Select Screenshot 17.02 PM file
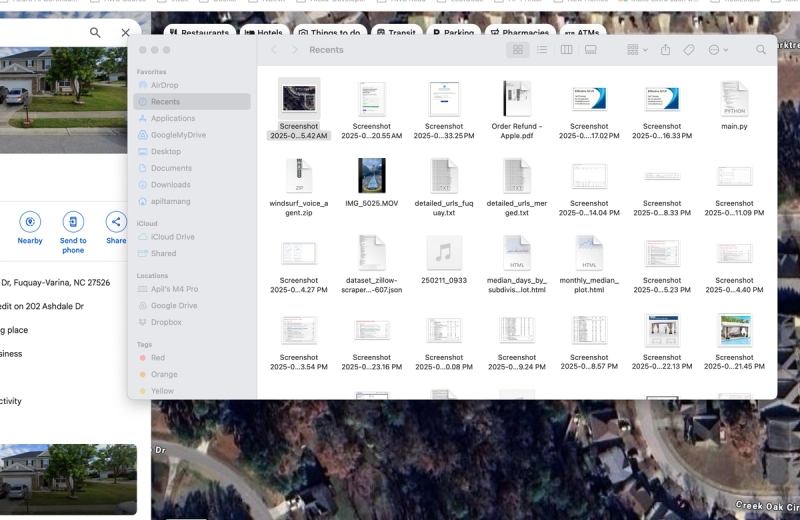This screenshot has height=520, width=800. tap(589, 110)
